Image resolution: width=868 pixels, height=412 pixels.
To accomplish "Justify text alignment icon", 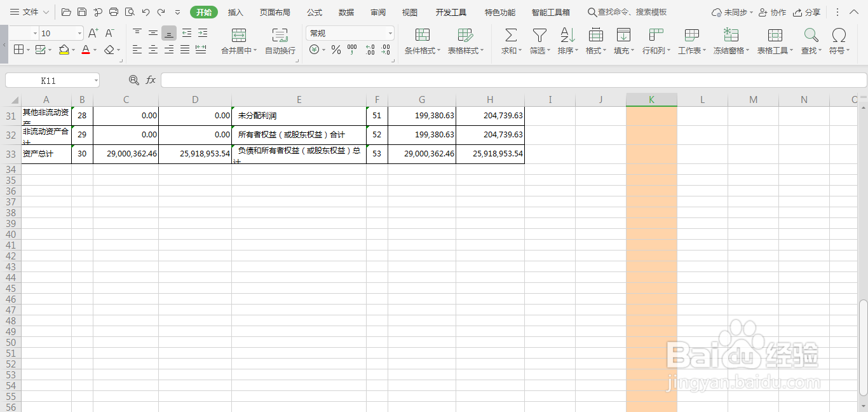I will pyautogui.click(x=185, y=50).
